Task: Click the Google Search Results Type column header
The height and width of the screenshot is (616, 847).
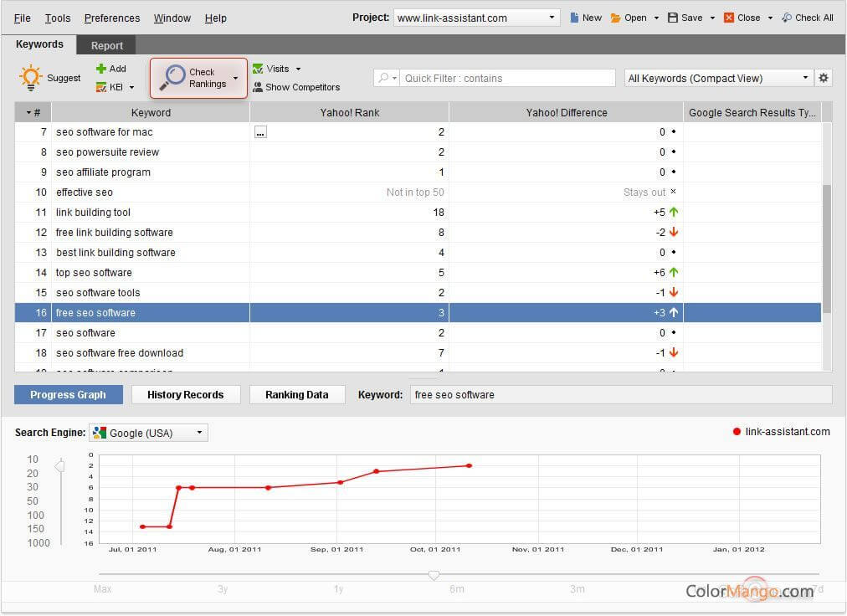Action: pos(752,112)
